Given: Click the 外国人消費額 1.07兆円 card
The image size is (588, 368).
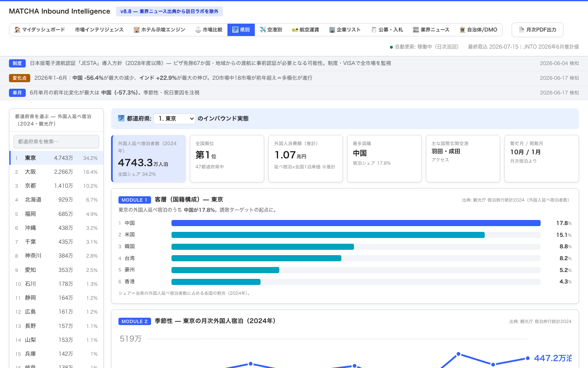Looking at the screenshot, I should [x=305, y=159].
